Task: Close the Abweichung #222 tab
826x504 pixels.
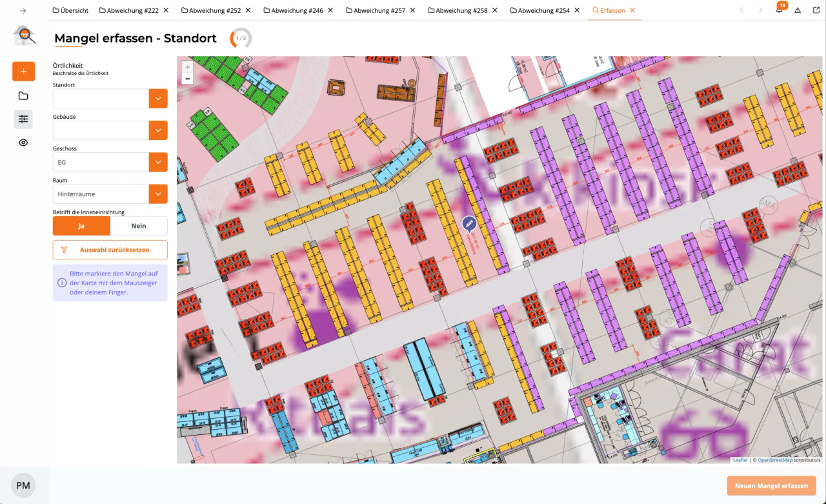Action: (166, 10)
